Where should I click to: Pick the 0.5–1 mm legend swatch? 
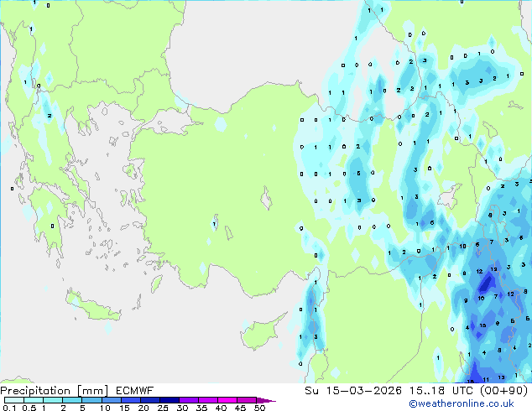pyautogui.click(x=34, y=400)
